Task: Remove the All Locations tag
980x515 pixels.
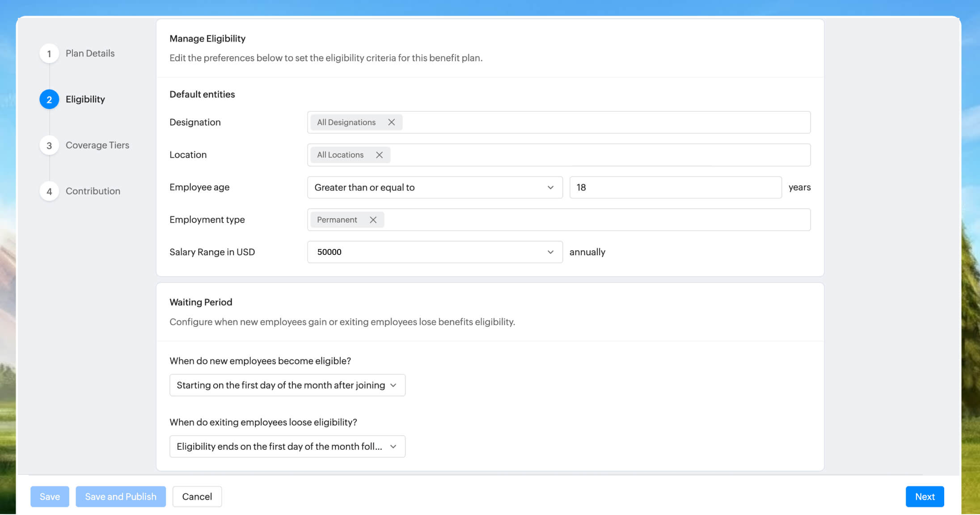Action: (x=379, y=155)
